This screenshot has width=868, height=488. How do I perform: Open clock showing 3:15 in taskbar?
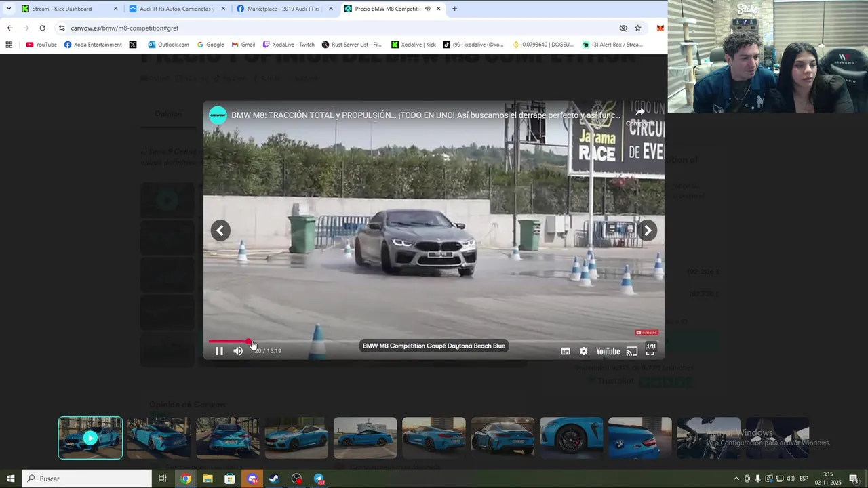[x=828, y=479]
